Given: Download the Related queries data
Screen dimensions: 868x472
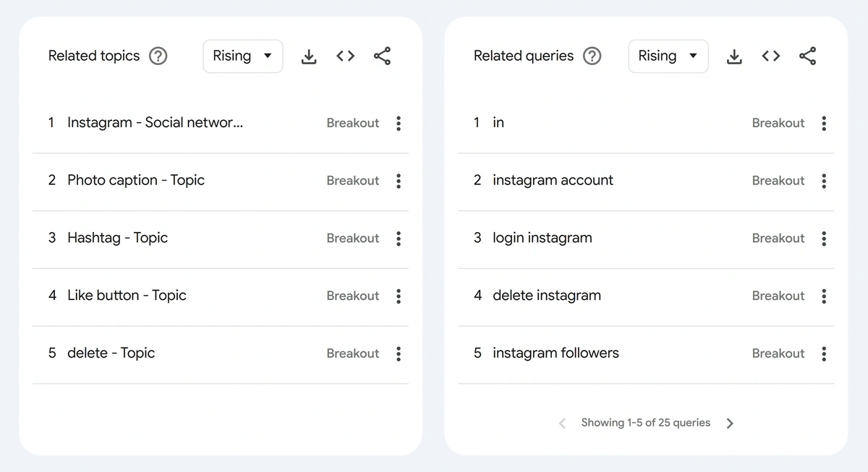Looking at the screenshot, I should point(734,56).
